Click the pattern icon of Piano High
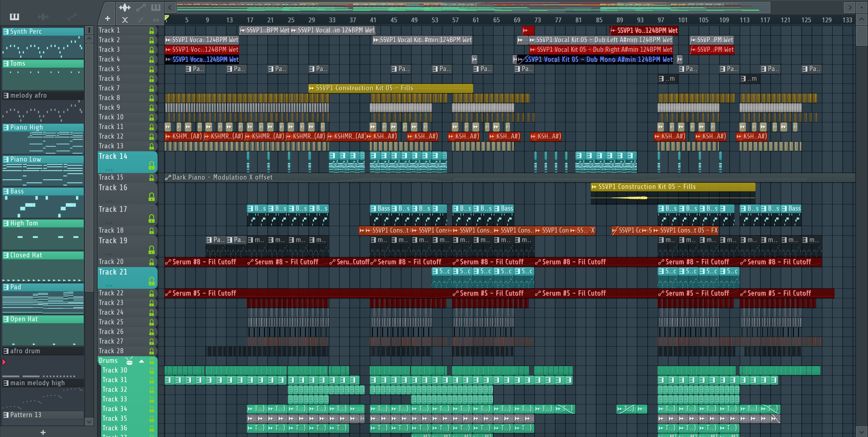Viewport: 868px width, 437px height. pos(6,127)
